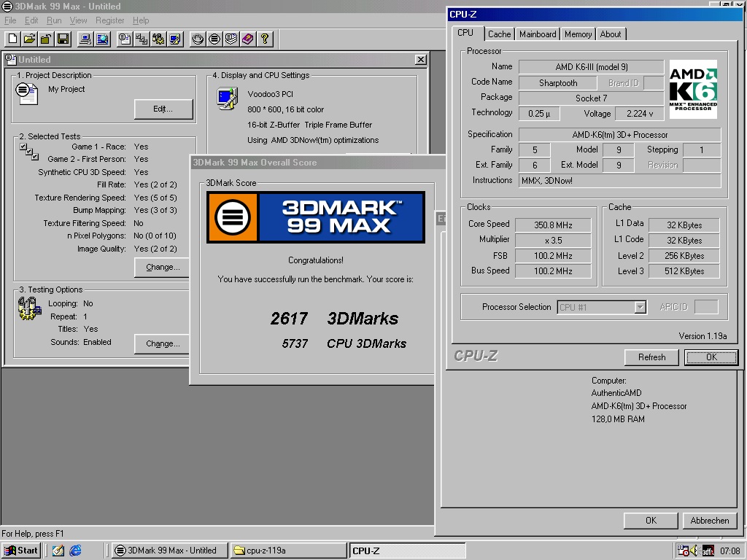Click the Abbrechen button
The width and height of the screenshot is (747, 560).
[x=710, y=521]
